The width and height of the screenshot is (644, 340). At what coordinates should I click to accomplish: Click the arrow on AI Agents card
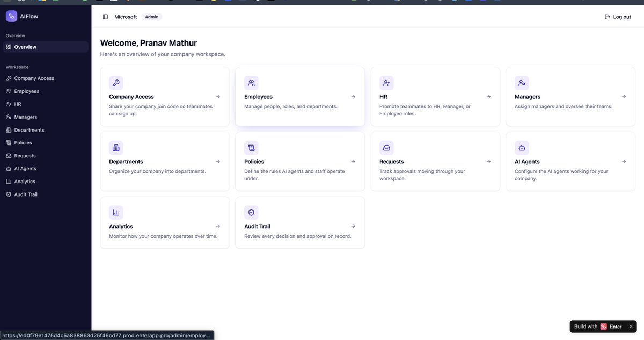coord(624,161)
